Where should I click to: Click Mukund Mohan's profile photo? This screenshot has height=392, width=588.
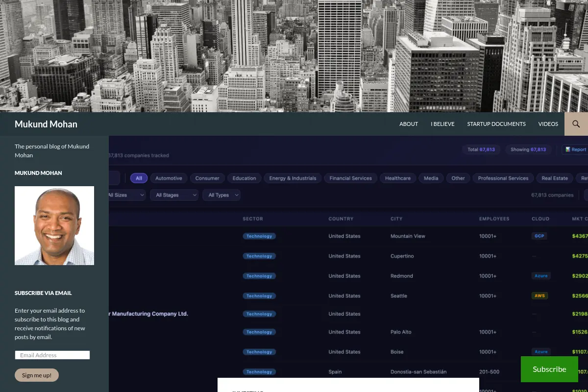click(x=54, y=226)
